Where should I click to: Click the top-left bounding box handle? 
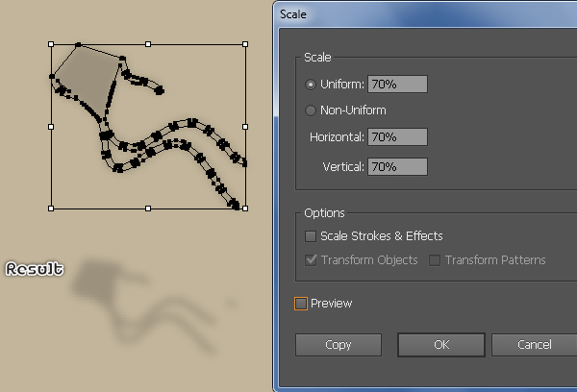tap(51, 44)
